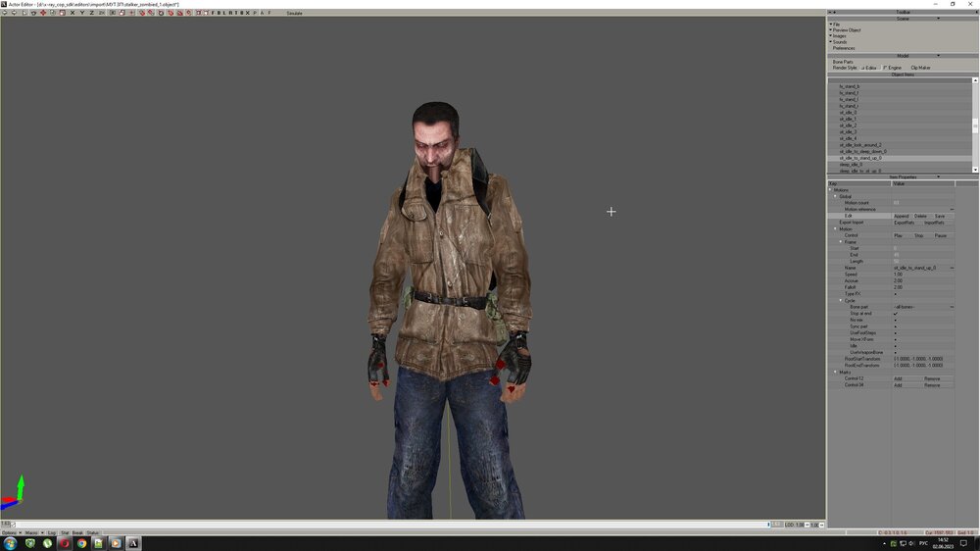This screenshot has width=980, height=551.
Task: Toggle the Sync part checkbox
Action: (896, 326)
